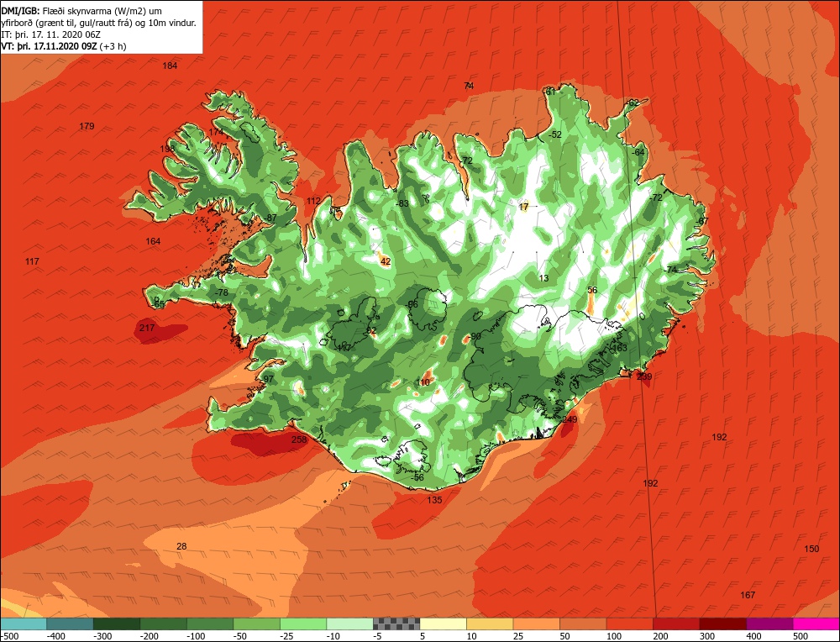Viewport: 840px width, 642px height.
Task: Select the teal swatch -400 to -300
Action: tap(70, 624)
